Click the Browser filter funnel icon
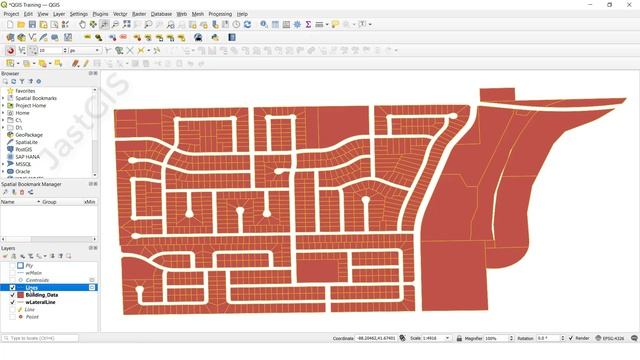This screenshot has width=640, height=360. pos(22,82)
